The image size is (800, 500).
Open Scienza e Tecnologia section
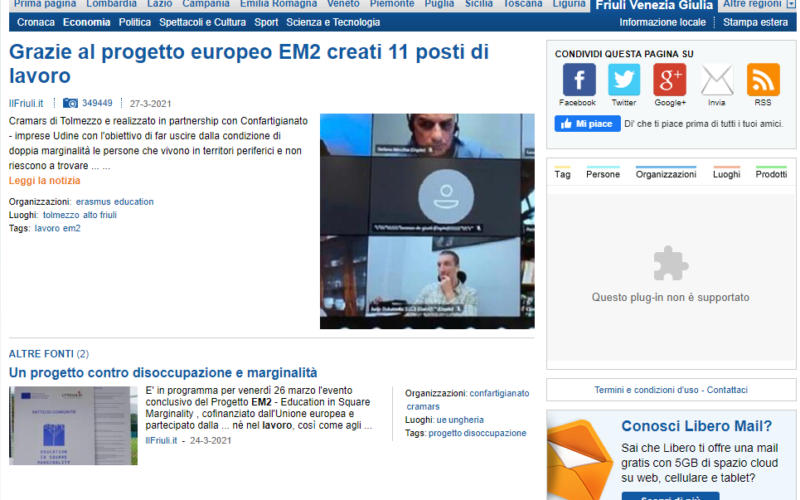[333, 22]
